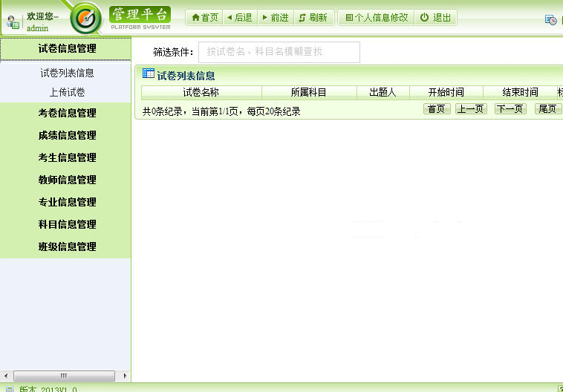Click the 下一页 pagination button
Image resolution: width=563 pixels, height=392 pixels.
click(x=510, y=109)
